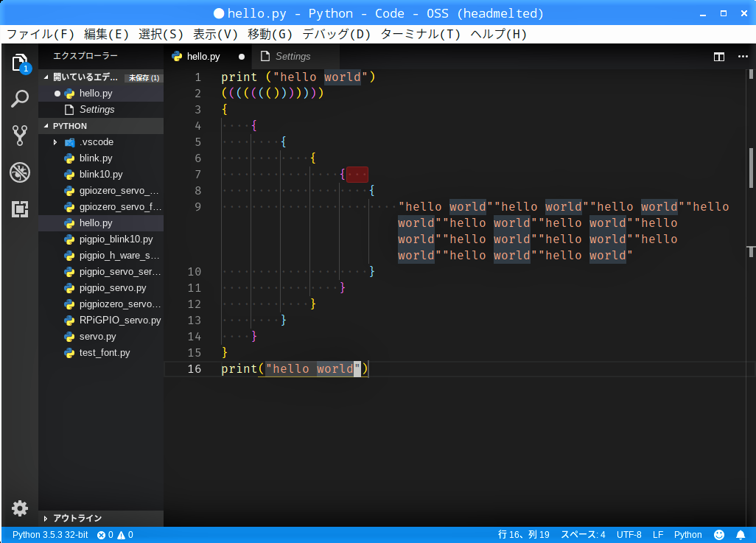Open the Source Control view
Screen dimensions: 756x543
(20, 136)
